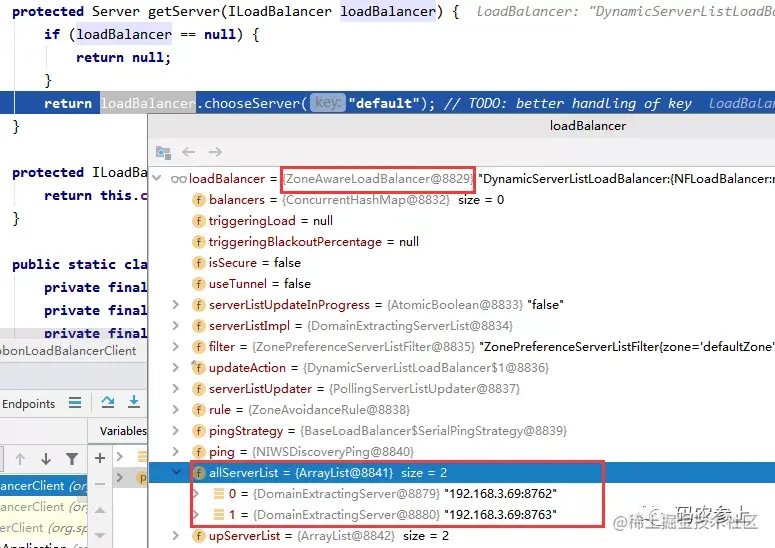Click the move up triangle in Variables panel
This screenshot has width=775, height=548.
(x=100, y=510)
